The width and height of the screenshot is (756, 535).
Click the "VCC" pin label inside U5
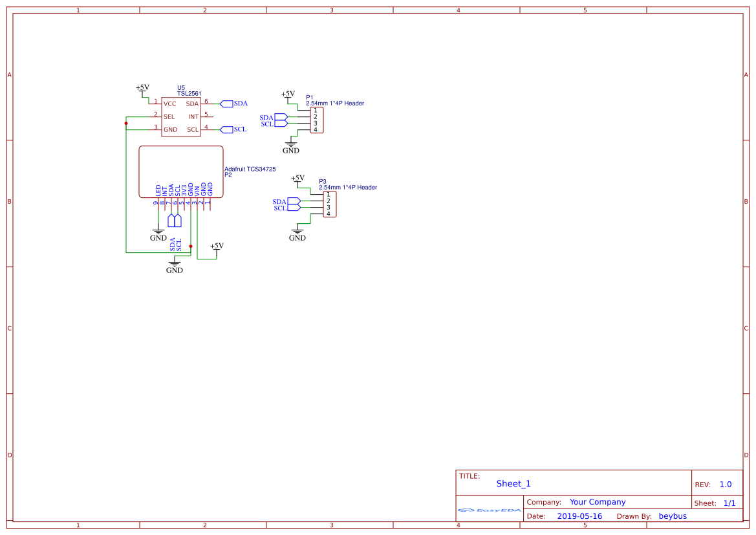coord(169,104)
